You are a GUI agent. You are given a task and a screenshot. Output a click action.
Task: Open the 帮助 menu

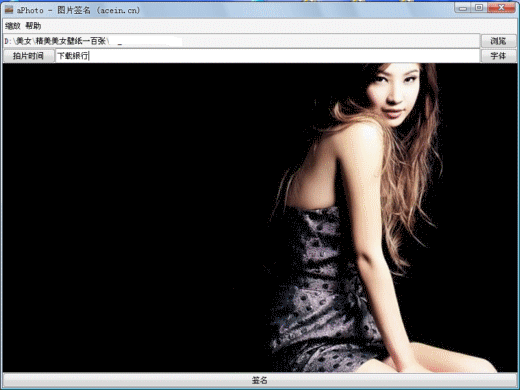click(33, 26)
